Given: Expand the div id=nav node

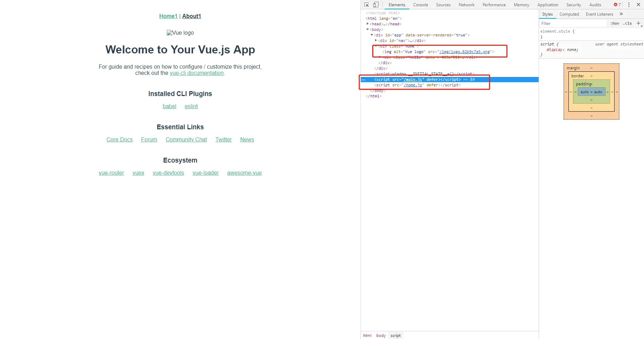Looking at the screenshot, I should [376, 41].
